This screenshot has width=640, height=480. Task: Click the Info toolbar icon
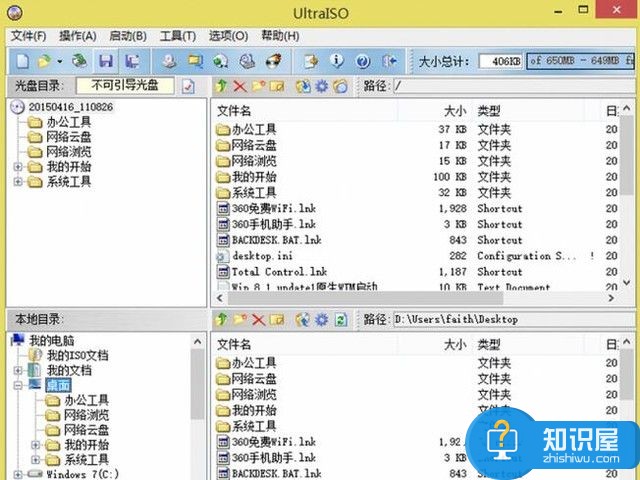(x=337, y=61)
